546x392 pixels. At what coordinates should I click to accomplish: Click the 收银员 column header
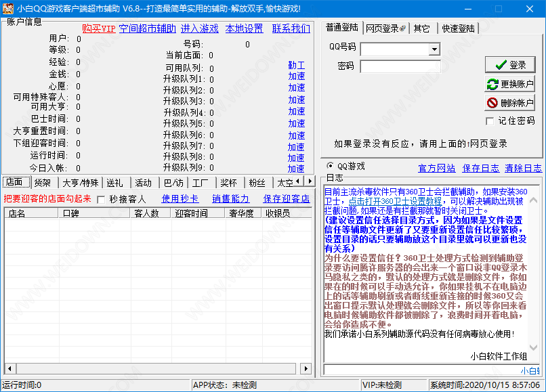pos(287,213)
